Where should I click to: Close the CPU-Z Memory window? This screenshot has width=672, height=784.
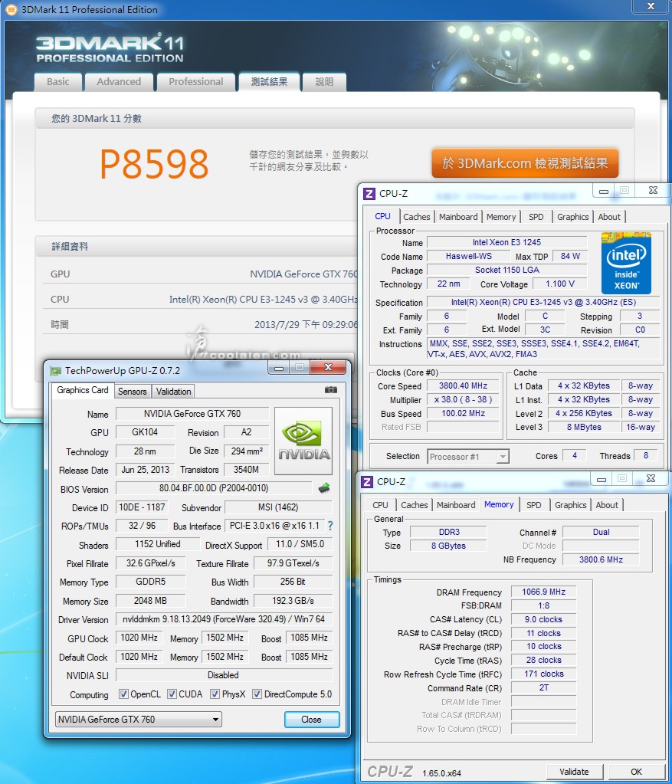pyautogui.click(x=651, y=478)
